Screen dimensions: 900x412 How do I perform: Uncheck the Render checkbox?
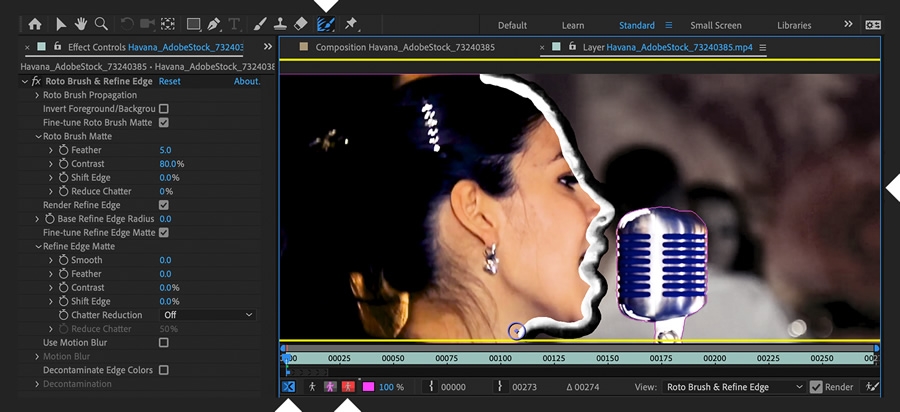pos(816,387)
